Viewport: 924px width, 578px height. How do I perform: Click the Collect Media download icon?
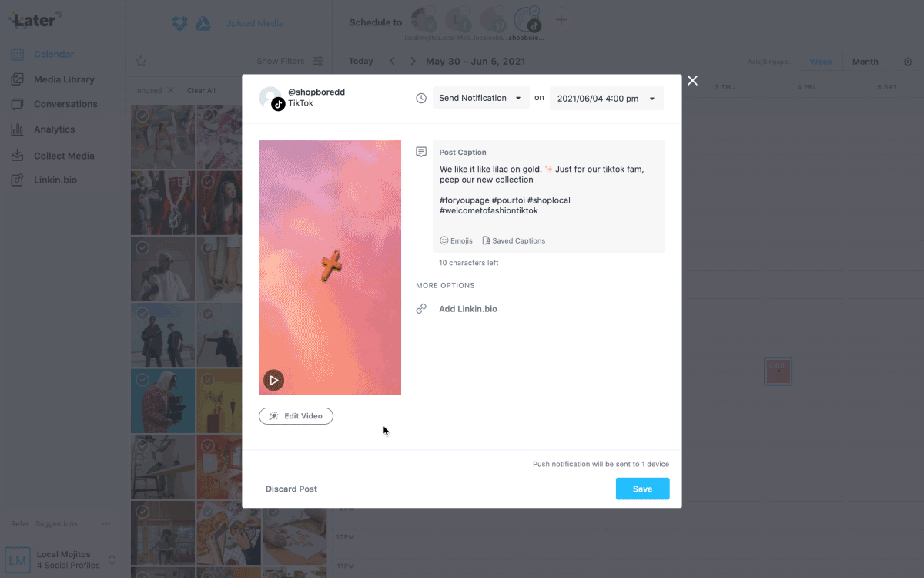pos(17,156)
